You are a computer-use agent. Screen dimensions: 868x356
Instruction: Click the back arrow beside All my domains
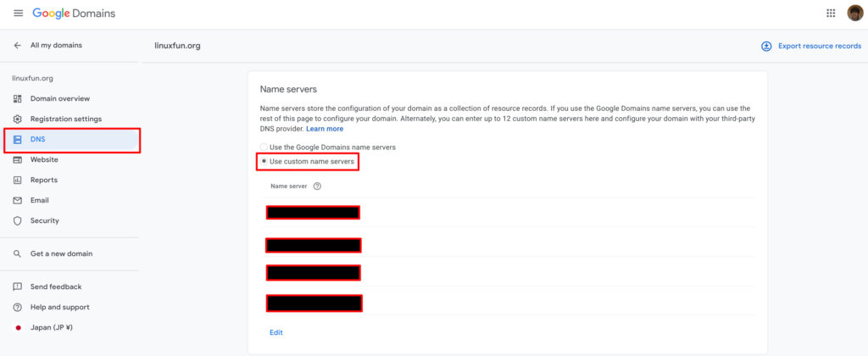(18, 46)
